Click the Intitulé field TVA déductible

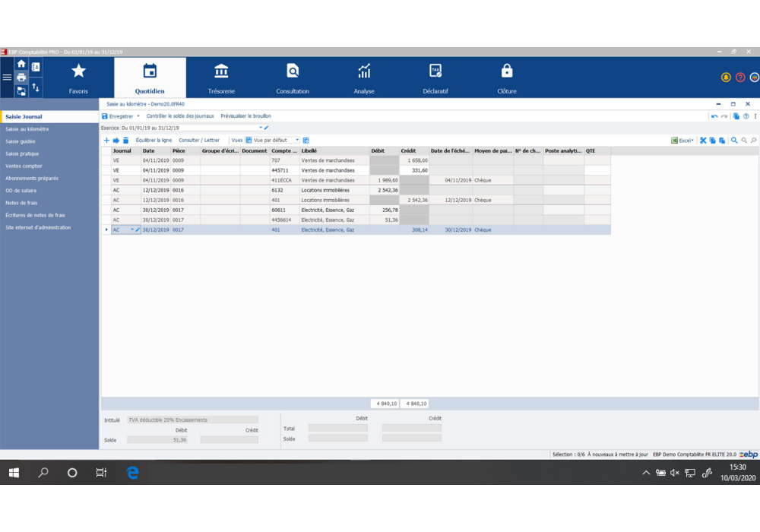pos(192,420)
